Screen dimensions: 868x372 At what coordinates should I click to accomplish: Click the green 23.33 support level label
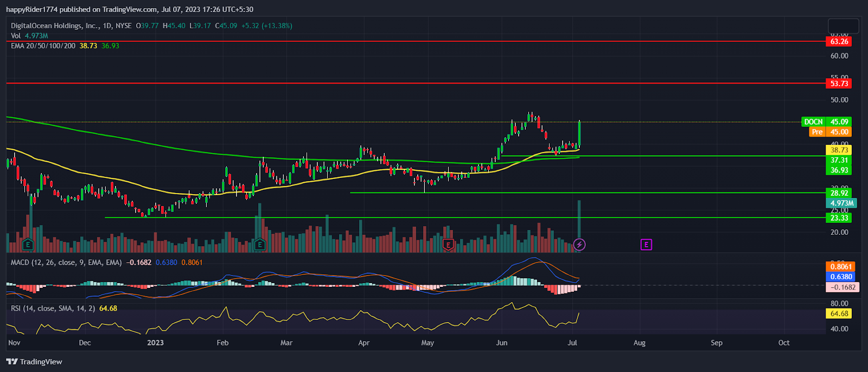[x=839, y=218]
